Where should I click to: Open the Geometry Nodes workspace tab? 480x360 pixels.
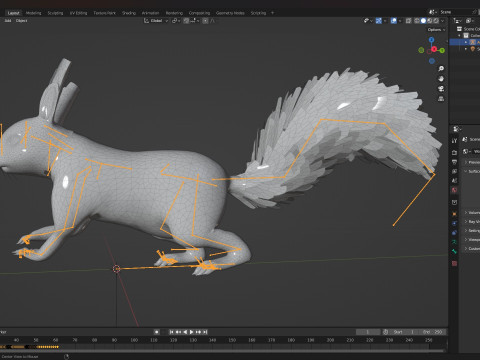(x=230, y=13)
